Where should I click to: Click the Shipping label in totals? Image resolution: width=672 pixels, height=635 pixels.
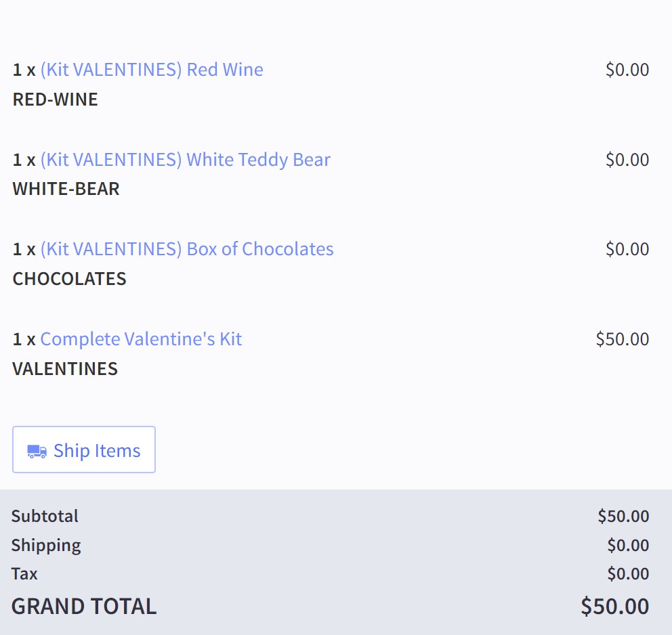click(x=46, y=545)
